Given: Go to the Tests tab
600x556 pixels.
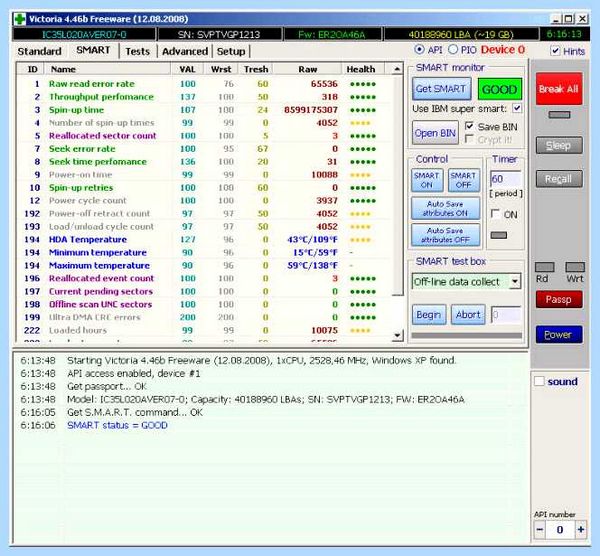Looking at the screenshot, I should click(x=137, y=51).
